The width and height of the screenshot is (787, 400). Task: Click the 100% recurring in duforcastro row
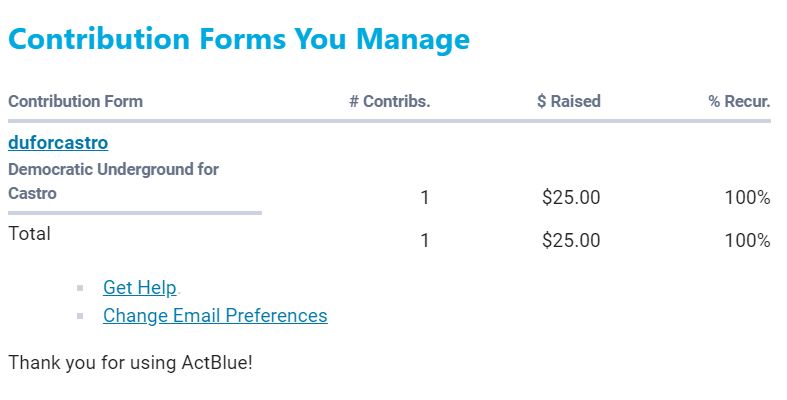pyautogui.click(x=747, y=198)
